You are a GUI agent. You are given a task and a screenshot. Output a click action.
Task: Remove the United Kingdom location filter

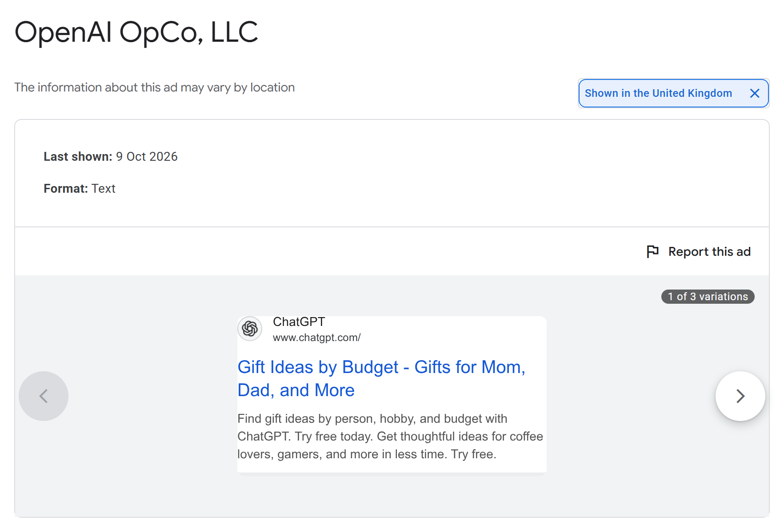(754, 93)
